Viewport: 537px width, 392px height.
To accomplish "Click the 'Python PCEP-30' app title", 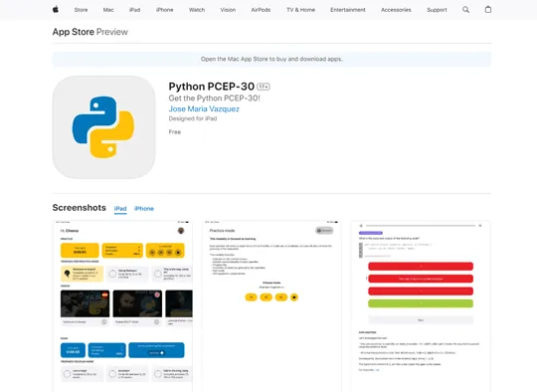I will point(211,87).
